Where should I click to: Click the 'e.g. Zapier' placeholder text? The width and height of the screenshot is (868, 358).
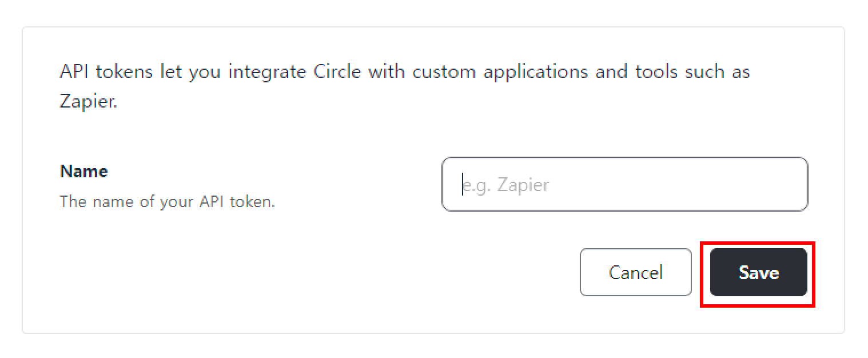pos(506,185)
